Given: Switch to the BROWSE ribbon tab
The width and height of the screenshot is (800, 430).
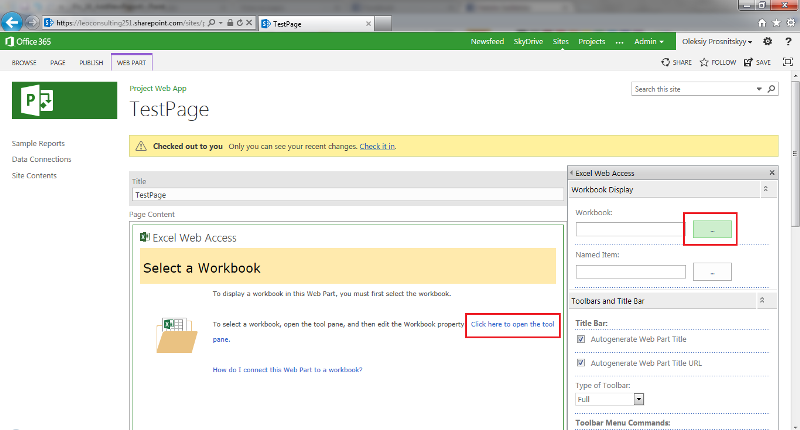Looking at the screenshot, I should (x=24, y=62).
